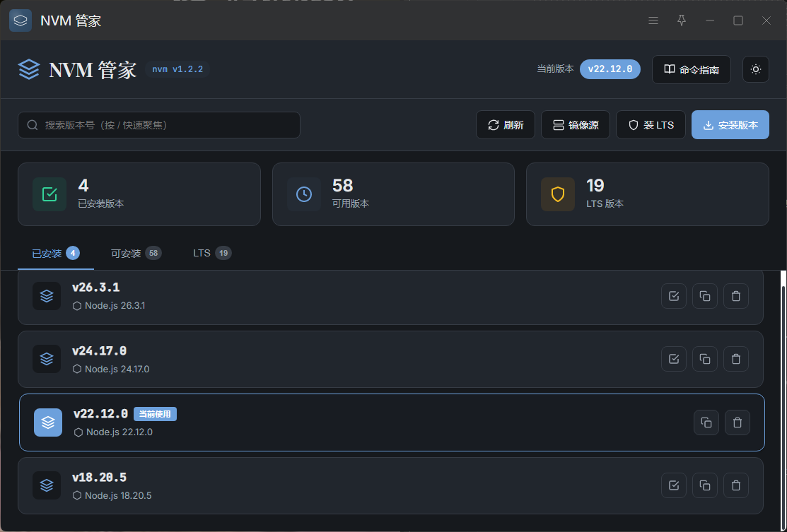Viewport: 787px width, 532px height.
Task: Click the NVM 管家 logo in header
Action: 28,69
